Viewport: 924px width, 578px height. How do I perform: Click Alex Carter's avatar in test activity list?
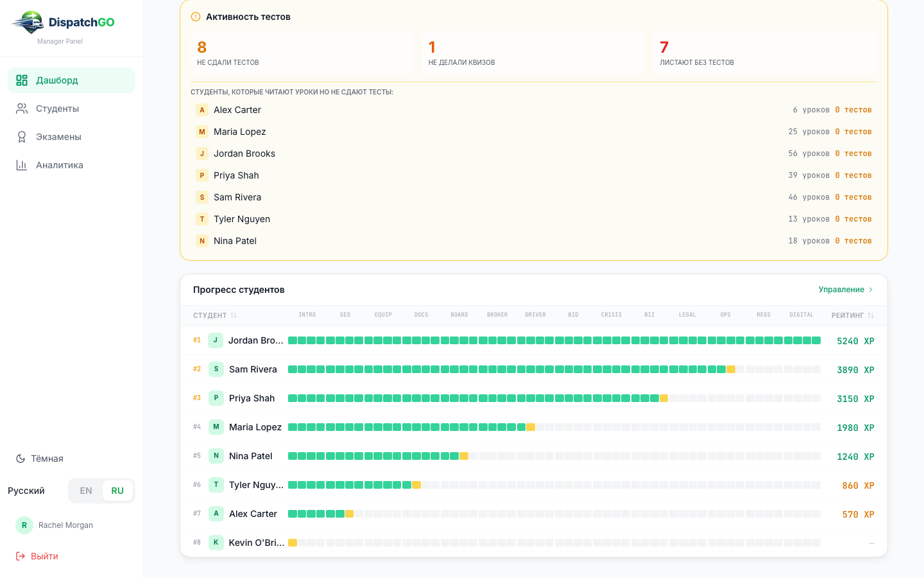[202, 110]
